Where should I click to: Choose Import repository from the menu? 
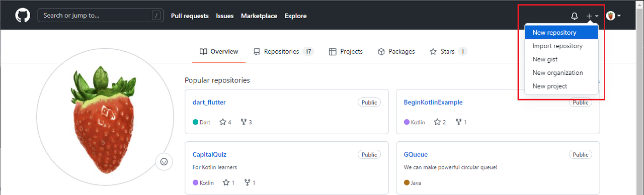[561, 46]
